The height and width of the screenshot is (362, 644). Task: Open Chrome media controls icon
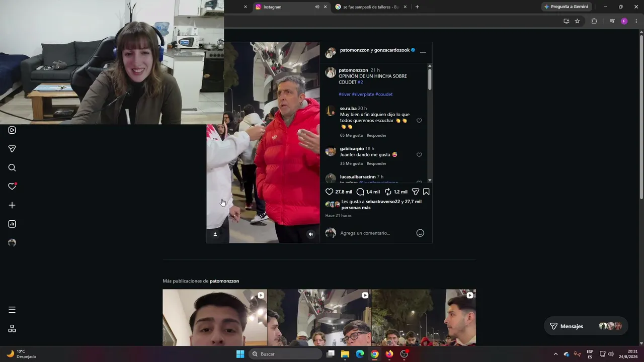pos(612,21)
